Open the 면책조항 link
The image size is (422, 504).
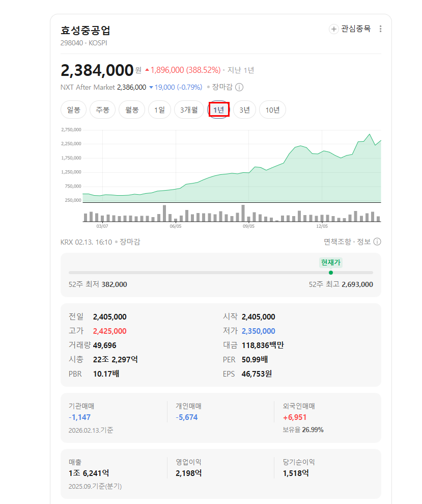click(337, 242)
